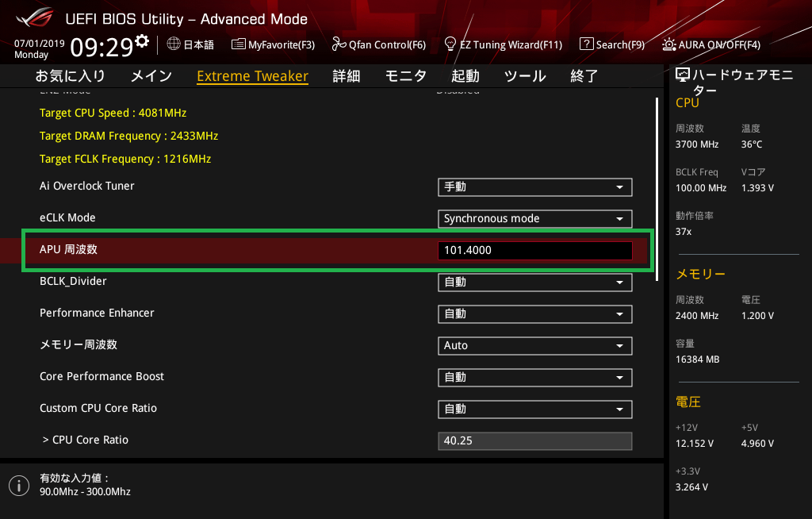The height and width of the screenshot is (519, 812).
Task: Select the Extreme Tweaker tab
Action: click(x=253, y=76)
